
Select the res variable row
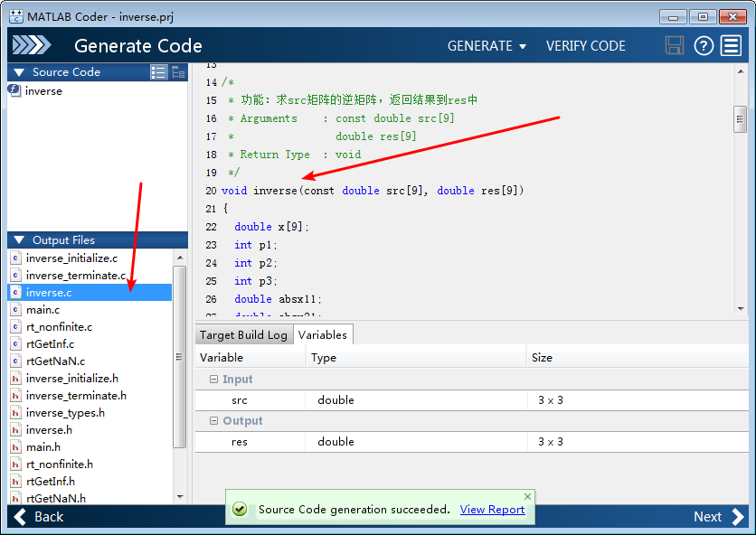(472, 442)
